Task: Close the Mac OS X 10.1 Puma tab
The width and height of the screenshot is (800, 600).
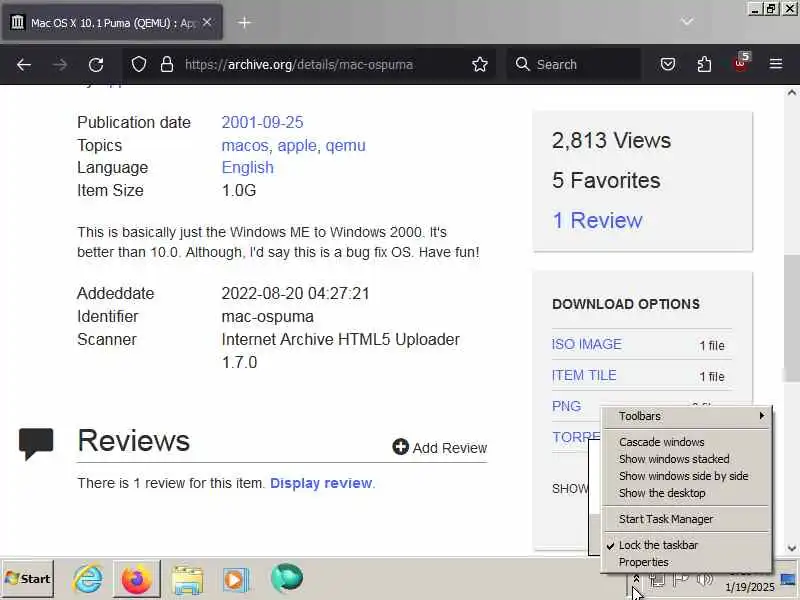Action: tap(207, 22)
